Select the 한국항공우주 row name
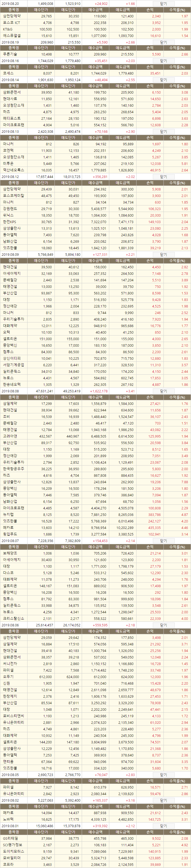191x868 pixels. click(x=14, y=469)
